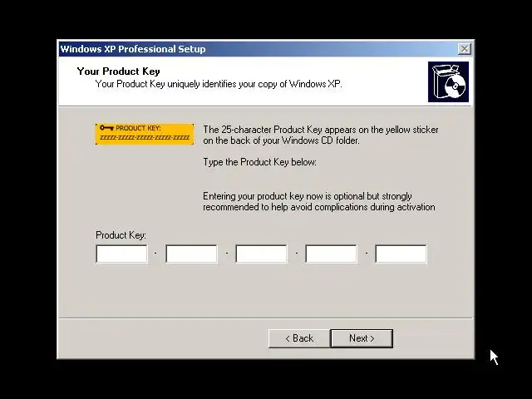Click the "Windows XP Professional Setup" title text
The width and height of the screenshot is (532, 399).
[x=133, y=49]
